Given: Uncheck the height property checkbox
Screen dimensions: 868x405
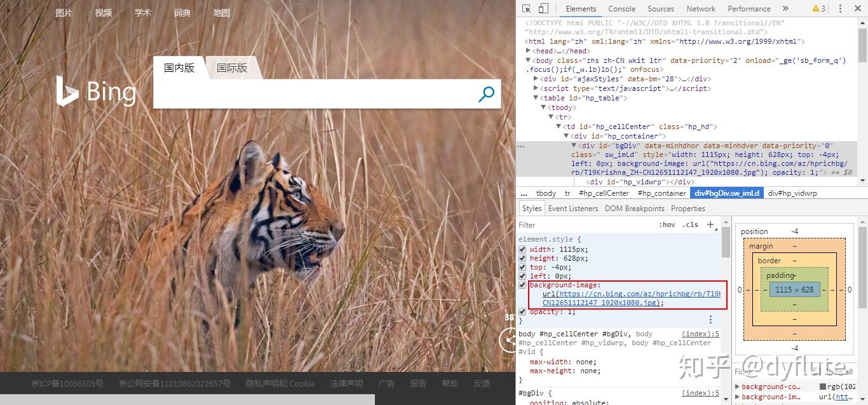Looking at the screenshot, I should 522,259.
